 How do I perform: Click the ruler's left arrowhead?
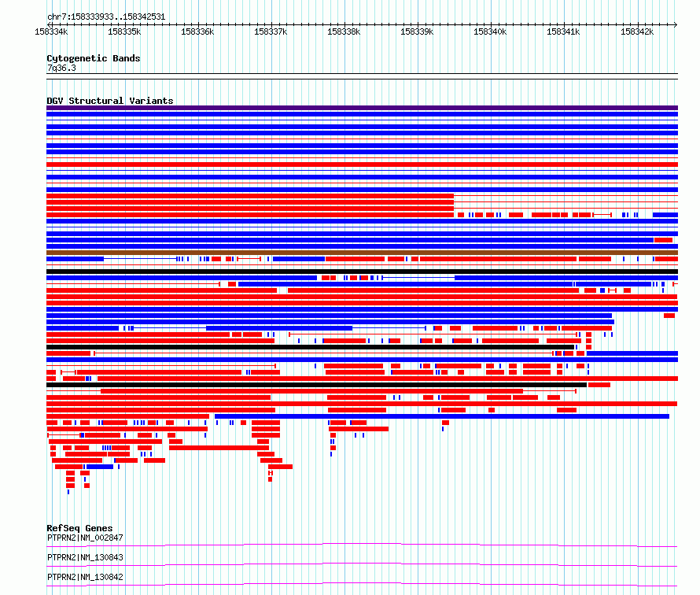click(x=50, y=25)
